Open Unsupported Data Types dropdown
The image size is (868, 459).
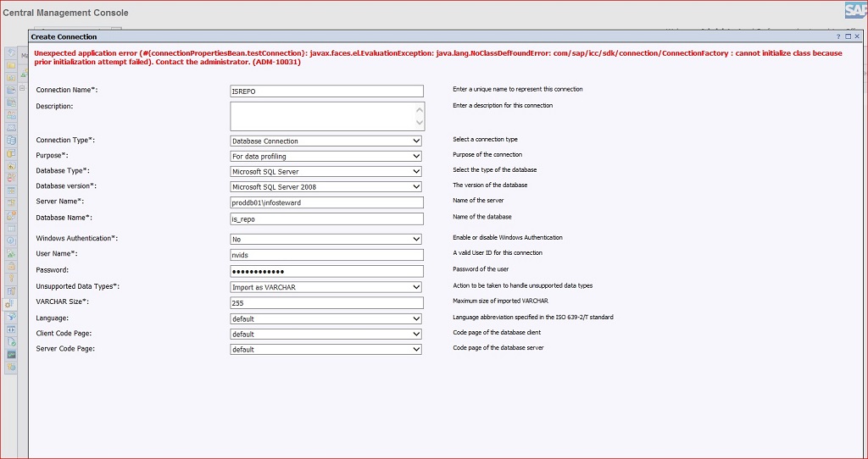point(325,287)
